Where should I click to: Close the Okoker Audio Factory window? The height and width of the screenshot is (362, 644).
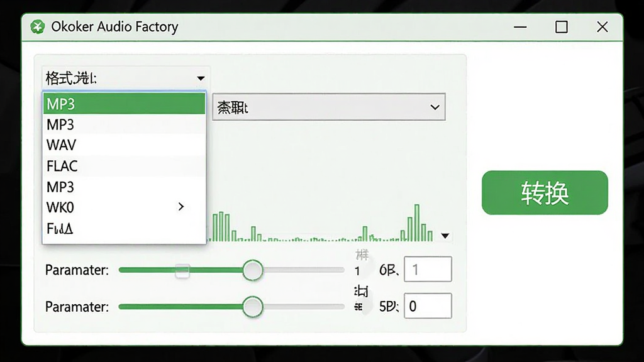tap(602, 27)
